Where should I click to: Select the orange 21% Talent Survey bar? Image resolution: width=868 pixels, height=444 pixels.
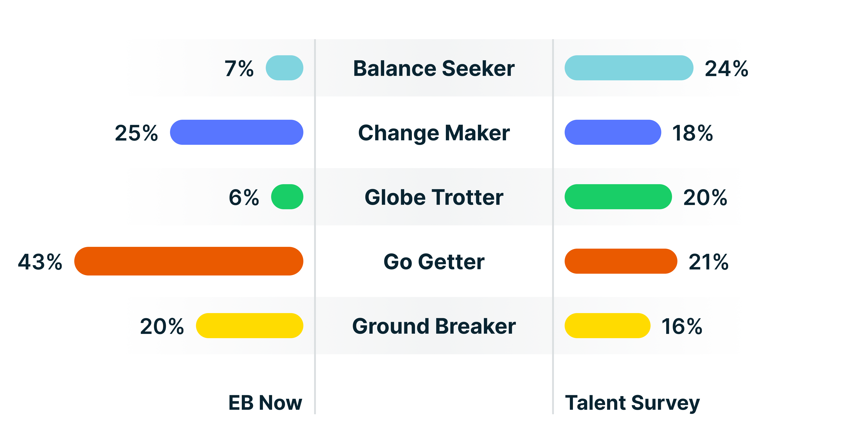tap(621, 261)
